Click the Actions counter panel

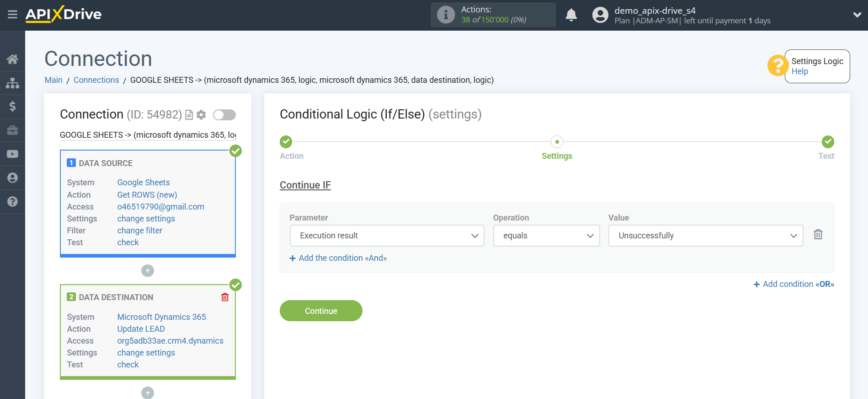(493, 15)
